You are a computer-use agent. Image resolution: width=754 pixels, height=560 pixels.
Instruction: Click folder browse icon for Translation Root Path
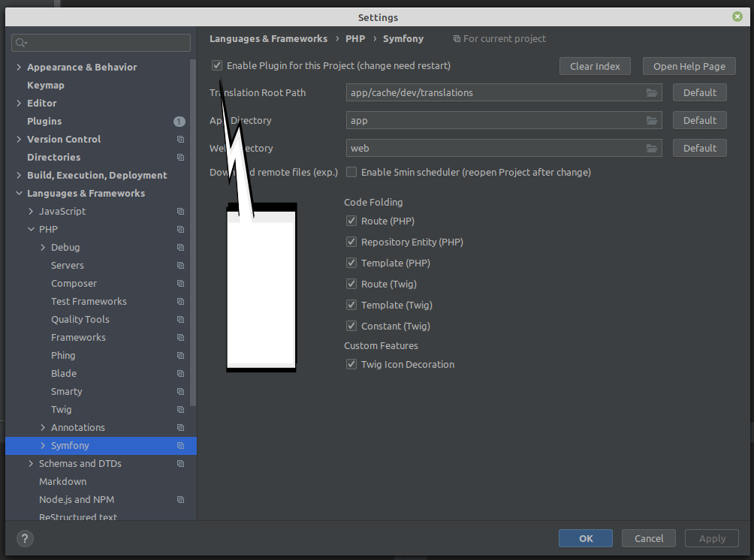[652, 92]
